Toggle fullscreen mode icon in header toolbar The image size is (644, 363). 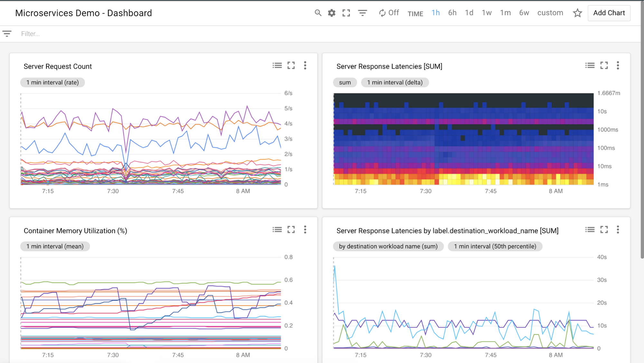click(346, 13)
